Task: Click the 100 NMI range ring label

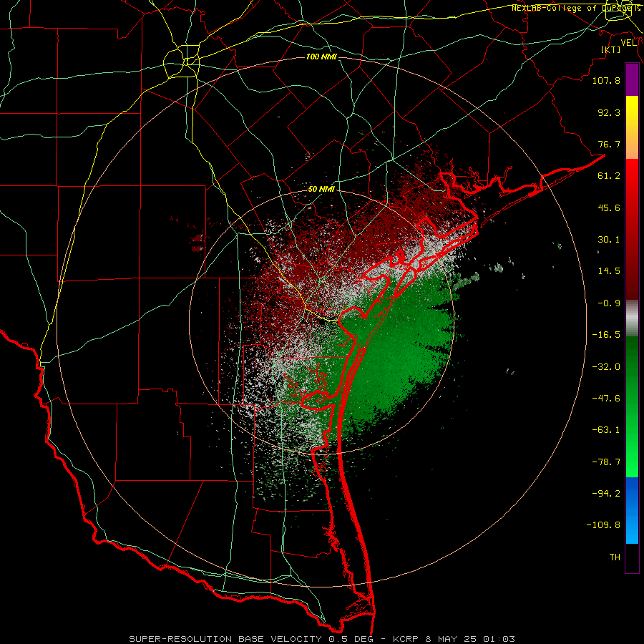Action: click(x=321, y=57)
